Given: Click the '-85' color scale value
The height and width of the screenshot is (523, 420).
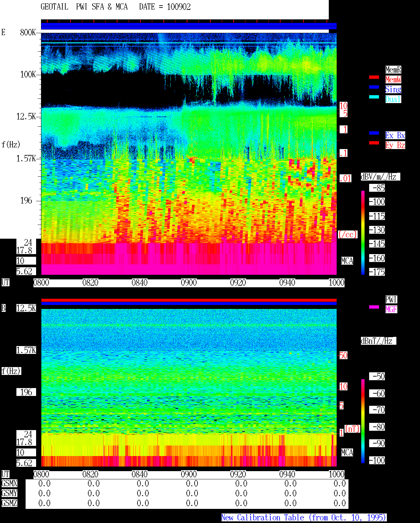Looking at the screenshot, I should [377, 188].
